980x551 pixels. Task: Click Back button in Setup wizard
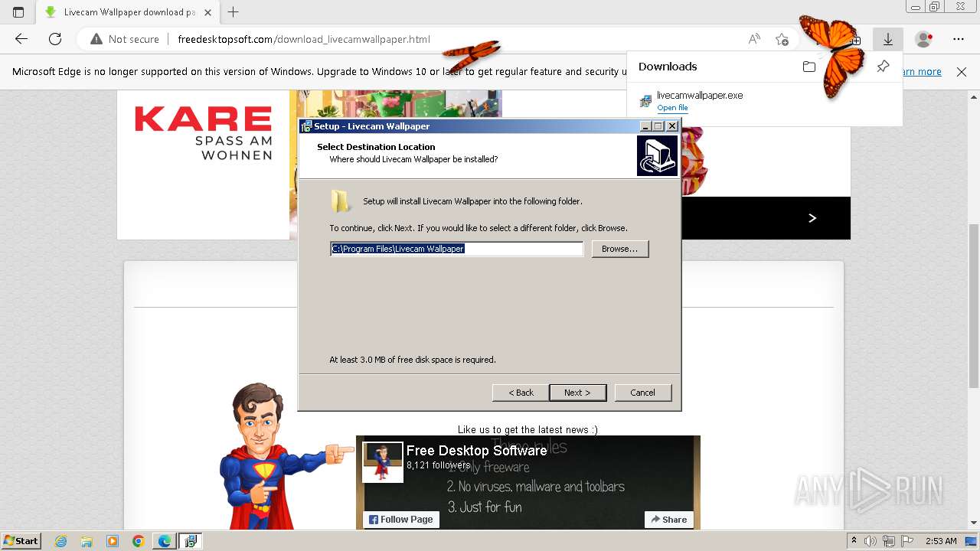[x=521, y=393]
